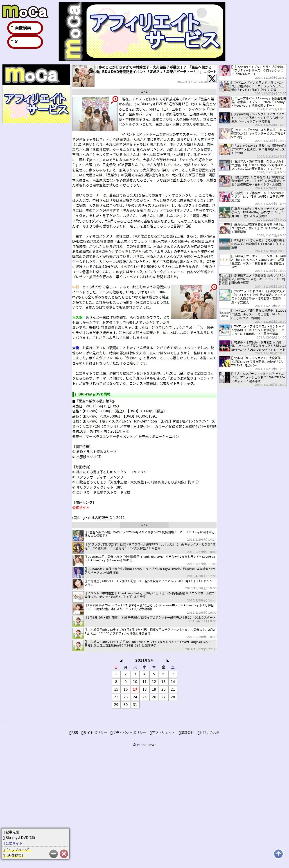
Task: Jump to 記事先頭 in floating menu
Action: [11, 832]
